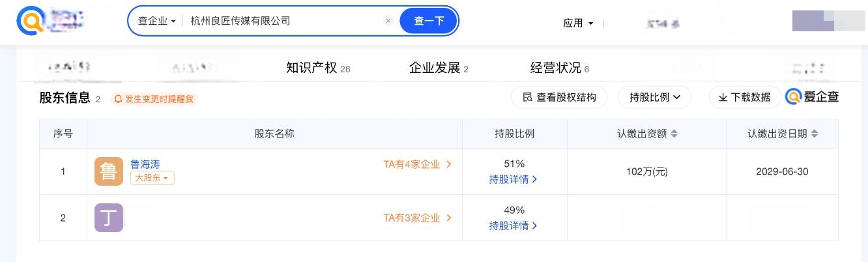Image resolution: width=868 pixels, height=262 pixels.
Task: Switch to the 知识产权 tab
Action: tap(318, 68)
